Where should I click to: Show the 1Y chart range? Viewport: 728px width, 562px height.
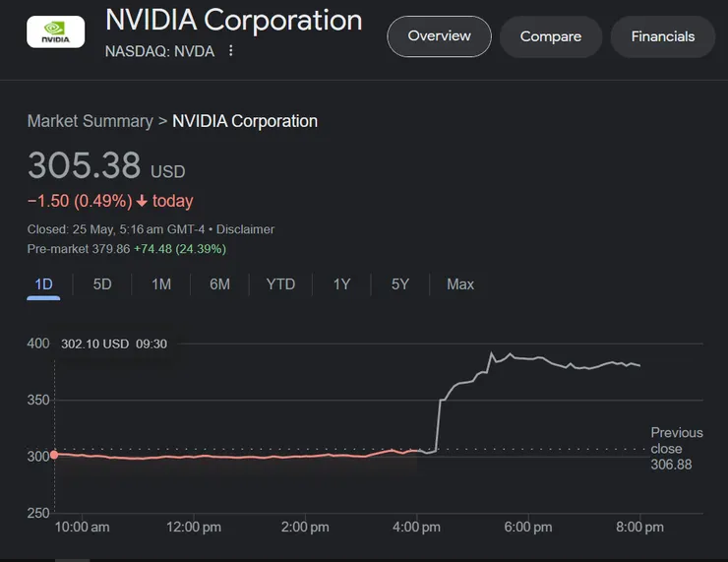pyautogui.click(x=341, y=284)
